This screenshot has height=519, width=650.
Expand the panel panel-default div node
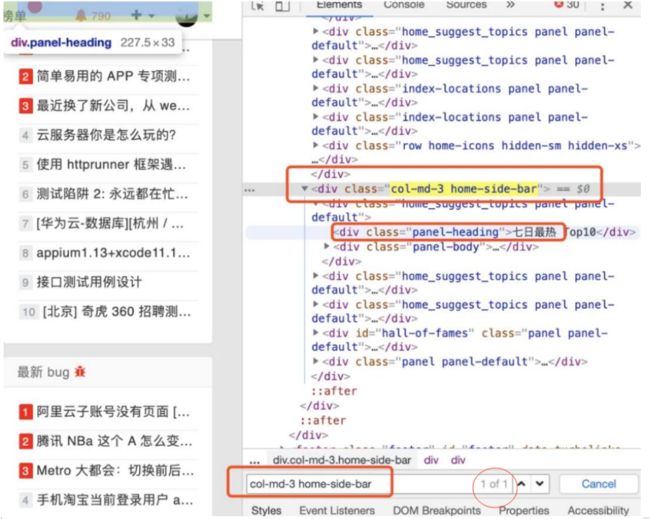click(315, 361)
